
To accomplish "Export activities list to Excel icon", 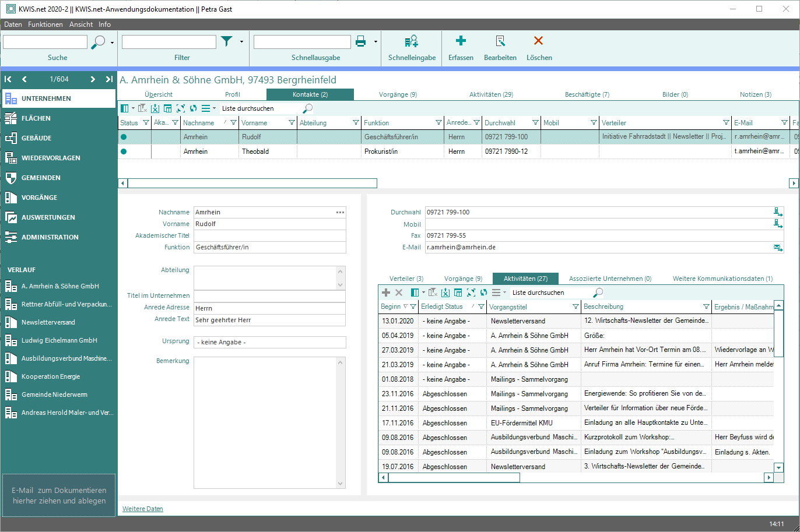I will click(x=445, y=293).
